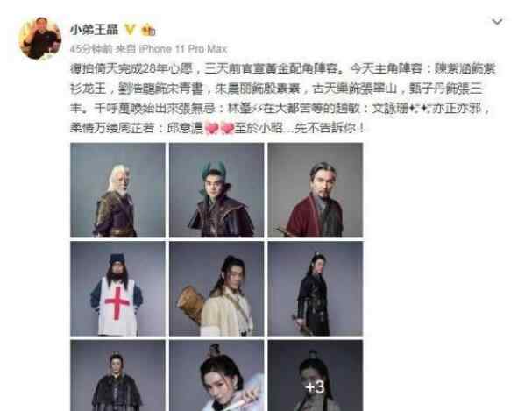Click the yellow V verified badge
The width and height of the screenshot is (532, 411).
pyautogui.click(x=130, y=30)
